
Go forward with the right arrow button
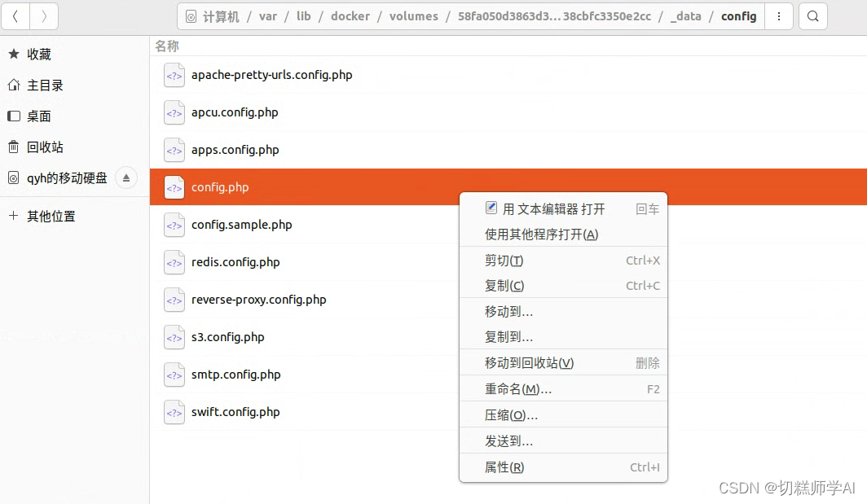coord(44,16)
